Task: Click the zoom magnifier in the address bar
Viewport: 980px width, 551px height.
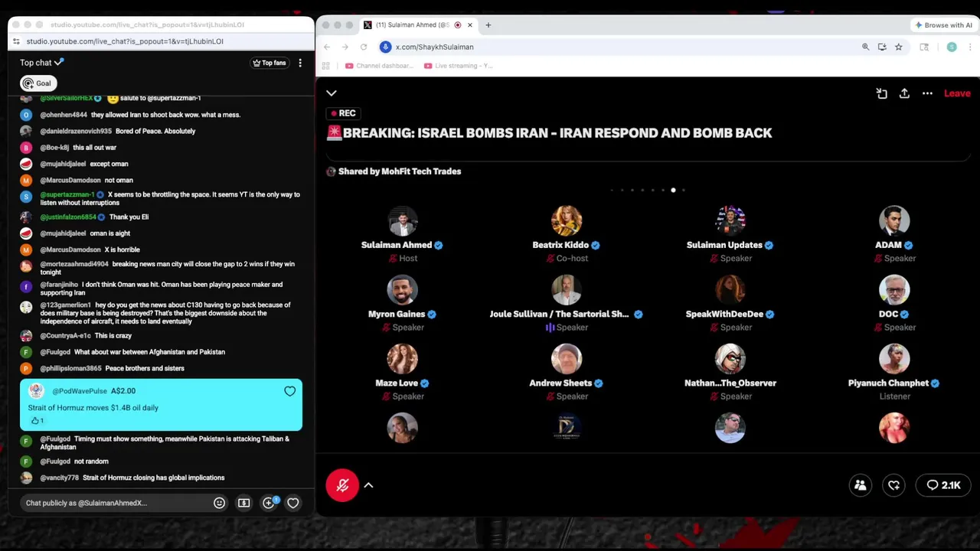Action: pyautogui.click(x=866, y=47)
